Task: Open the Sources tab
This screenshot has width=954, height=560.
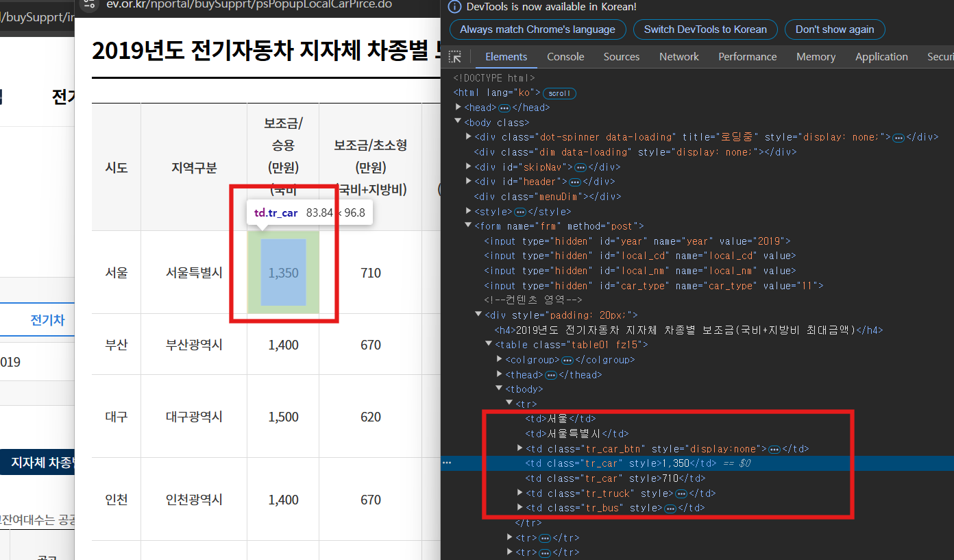Action: point(622,57)
